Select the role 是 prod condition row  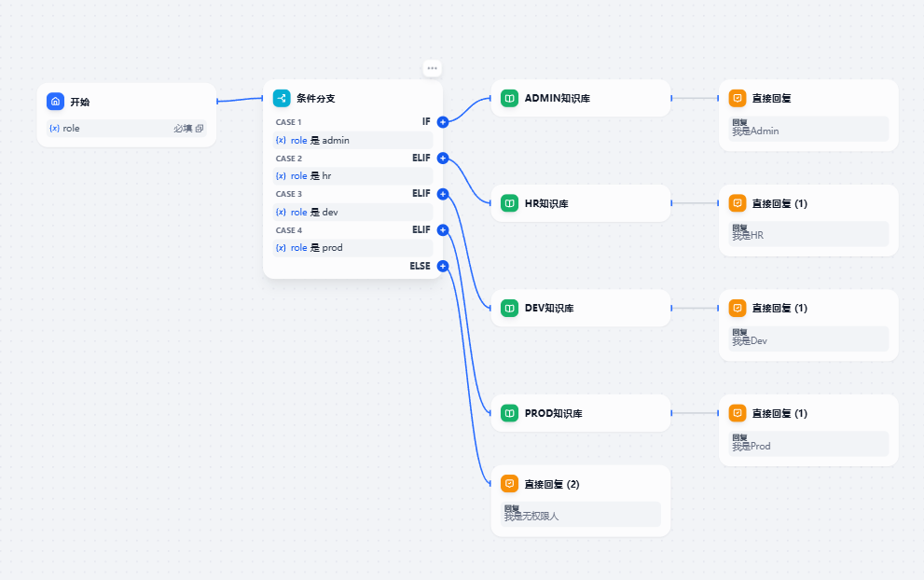tap(352, 248)
